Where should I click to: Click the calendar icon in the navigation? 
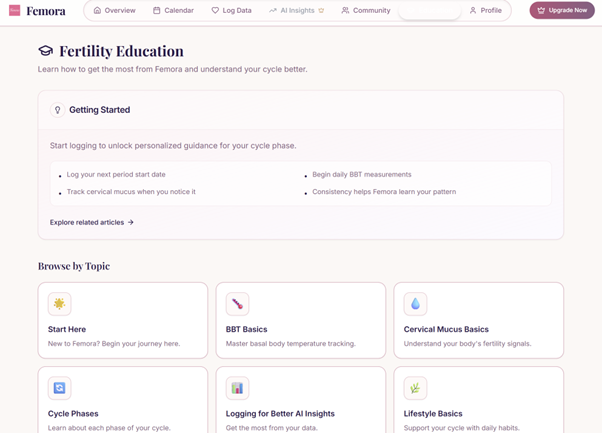[157, 10]
